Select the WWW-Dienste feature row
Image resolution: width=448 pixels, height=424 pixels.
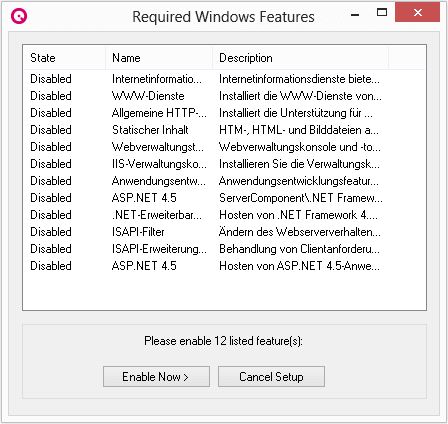pyautogui.click(x=224, y=96)
